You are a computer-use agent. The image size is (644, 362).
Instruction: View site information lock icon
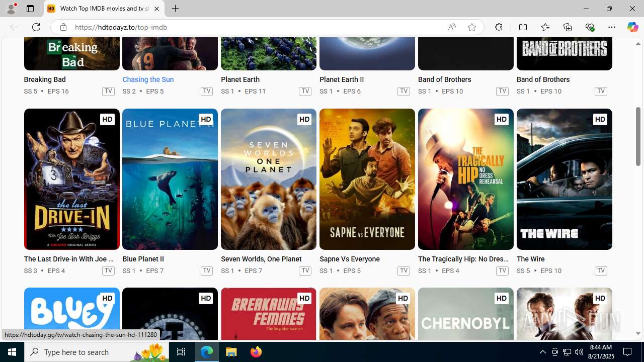(63, 27)
